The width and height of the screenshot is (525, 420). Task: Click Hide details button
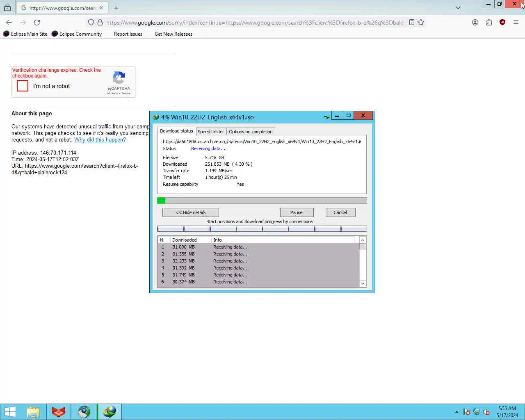coord(191,212)
